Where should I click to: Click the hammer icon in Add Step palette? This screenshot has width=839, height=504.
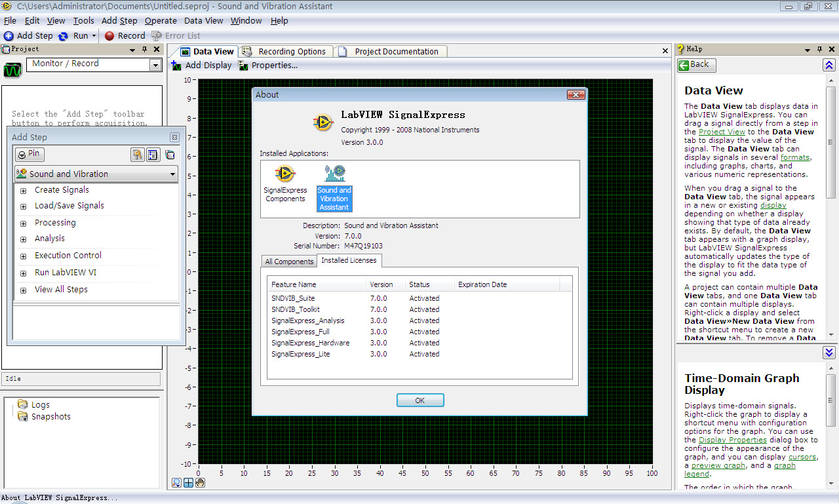pyautogui.click(x=137, y=155)
